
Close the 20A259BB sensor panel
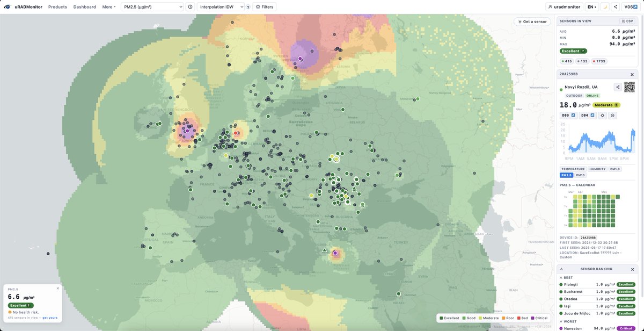(631, 74)
